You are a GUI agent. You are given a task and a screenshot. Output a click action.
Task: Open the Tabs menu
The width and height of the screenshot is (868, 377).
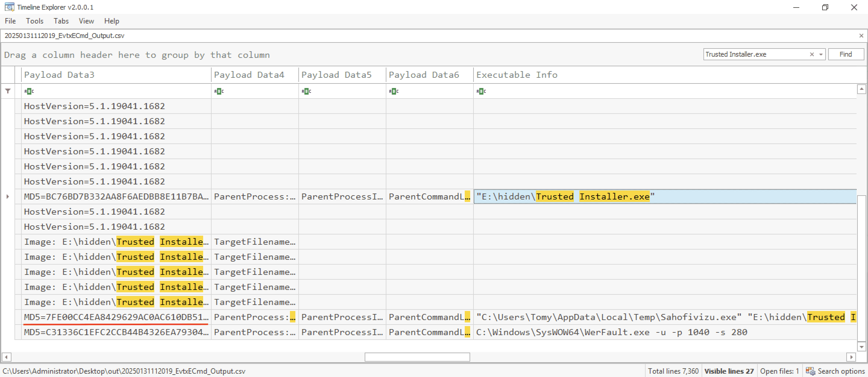pos(61,21)
